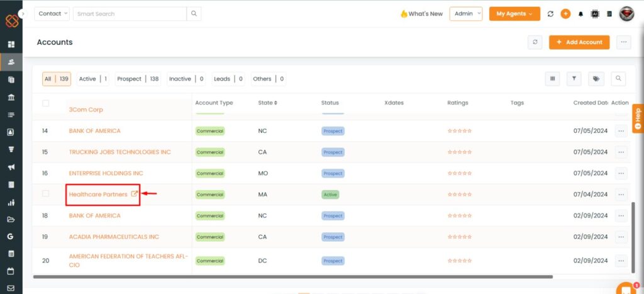Refresh the Accounts list beside Add Account

click(535, 42)
